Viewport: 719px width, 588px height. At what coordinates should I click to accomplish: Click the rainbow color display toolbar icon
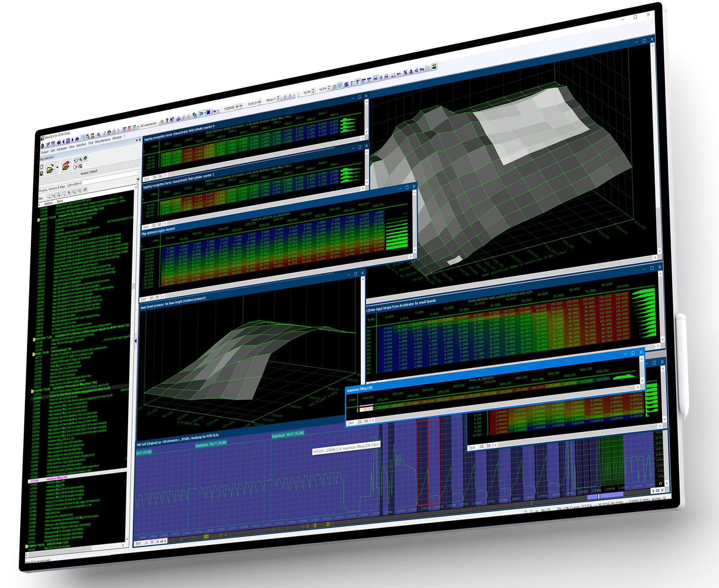(x=435, y=67)
